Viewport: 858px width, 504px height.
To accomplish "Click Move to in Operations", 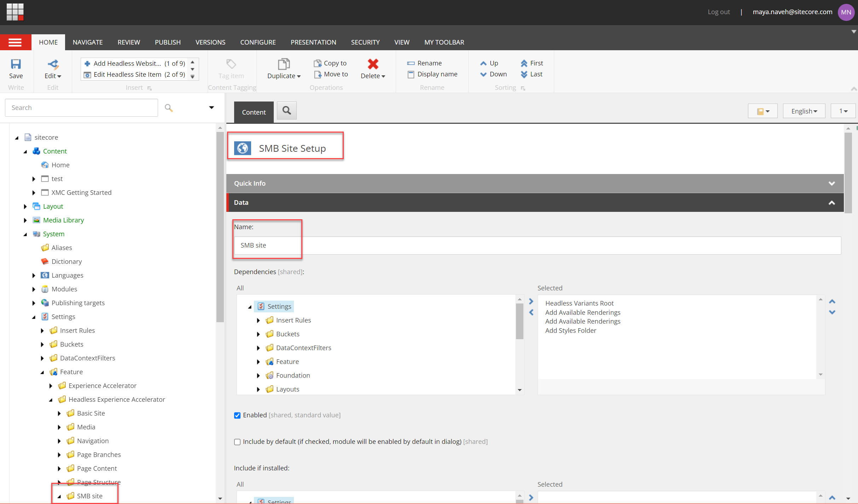I will click(x=331, y=74).
